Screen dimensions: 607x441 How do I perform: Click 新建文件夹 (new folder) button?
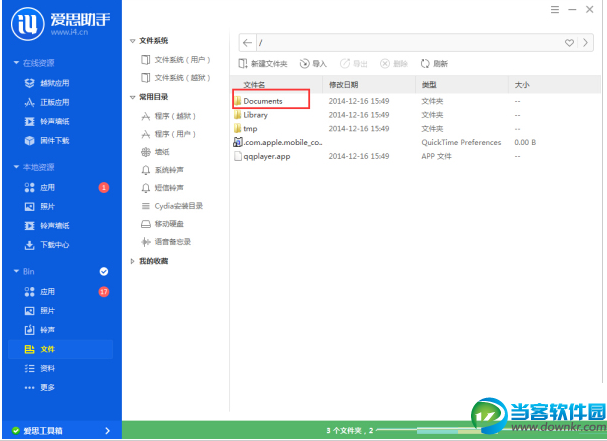click(263, 63)
